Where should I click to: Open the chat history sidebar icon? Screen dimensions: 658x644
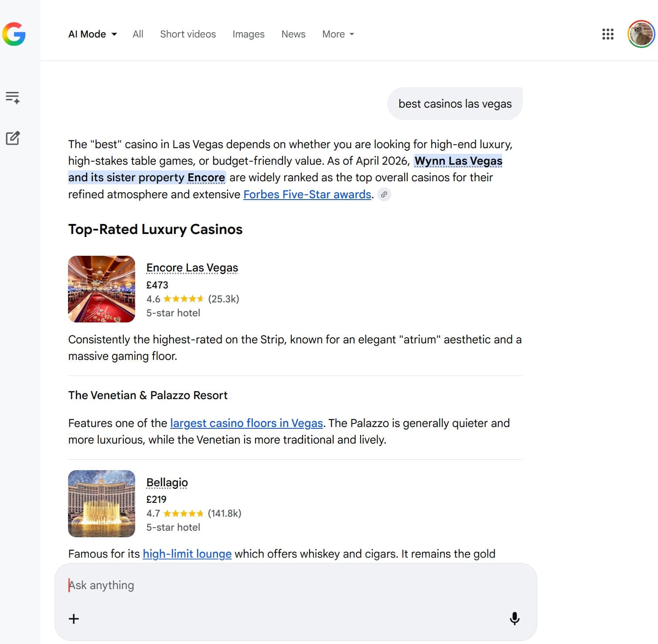click(x=13, y=98)
